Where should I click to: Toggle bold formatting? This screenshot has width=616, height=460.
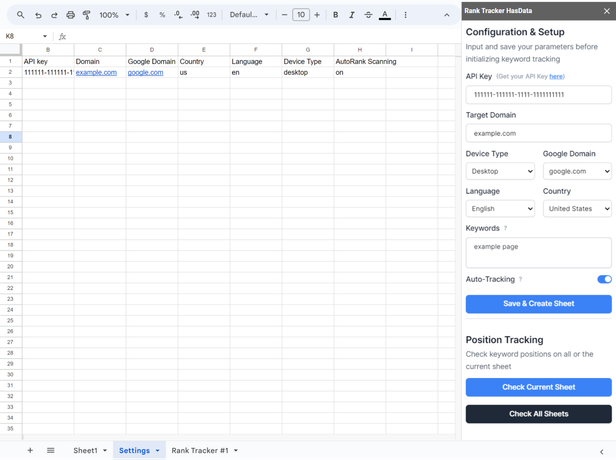pos(336,15)
